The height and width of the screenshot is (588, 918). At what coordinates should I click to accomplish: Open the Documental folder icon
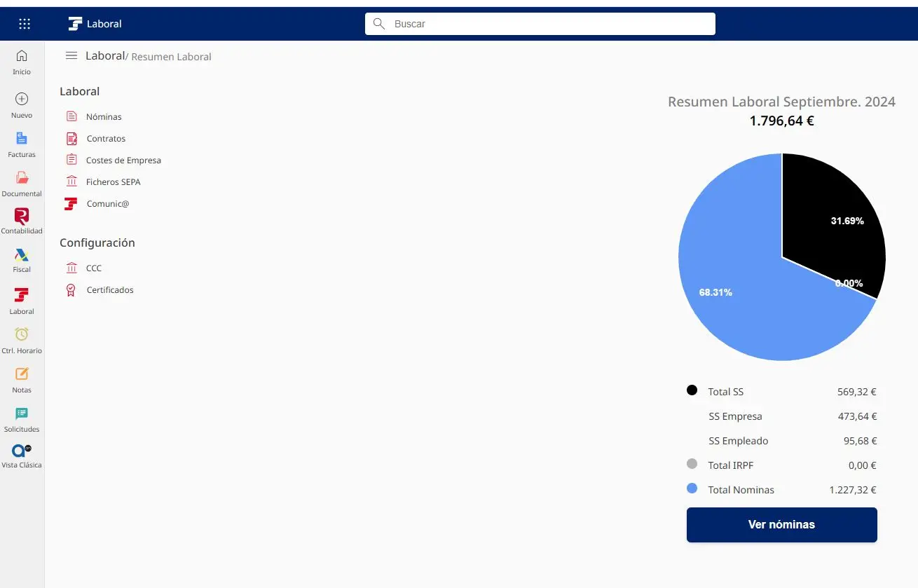tap(22, 177)
